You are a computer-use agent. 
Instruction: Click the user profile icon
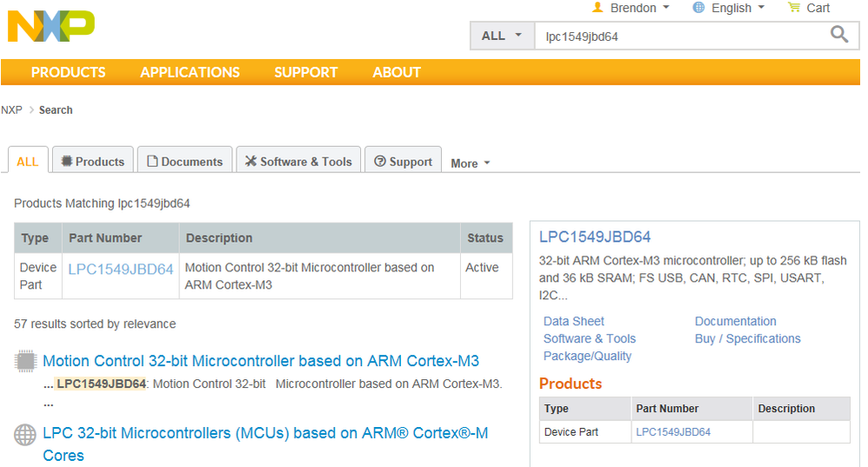[x=598, y=8]
